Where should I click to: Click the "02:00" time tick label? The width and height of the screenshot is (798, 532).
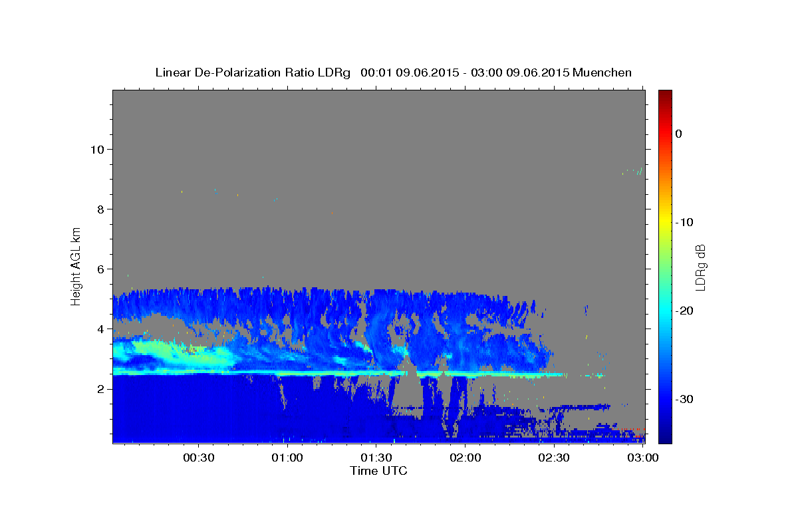pos(465,458)
